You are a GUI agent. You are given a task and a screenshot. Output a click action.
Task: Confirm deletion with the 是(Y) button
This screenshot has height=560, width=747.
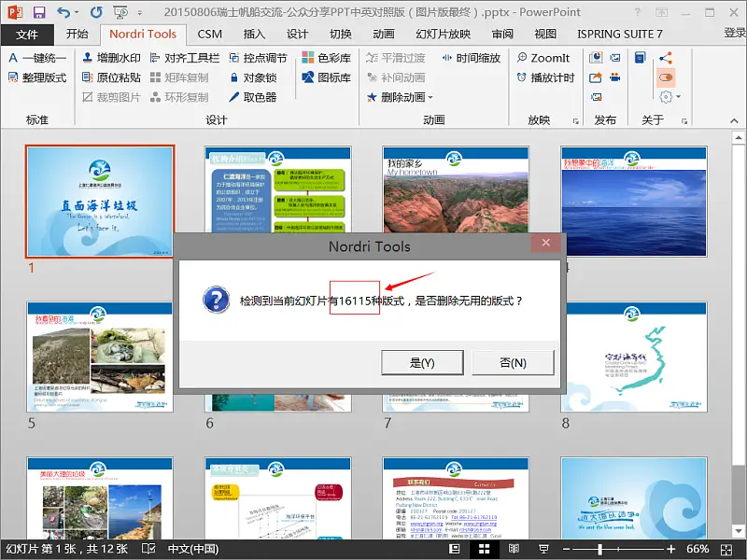[x=422, y=363]
